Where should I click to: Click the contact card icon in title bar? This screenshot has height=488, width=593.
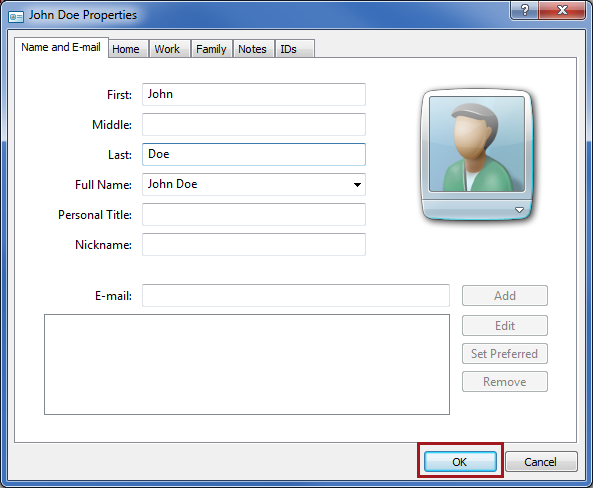coord(16,17)
